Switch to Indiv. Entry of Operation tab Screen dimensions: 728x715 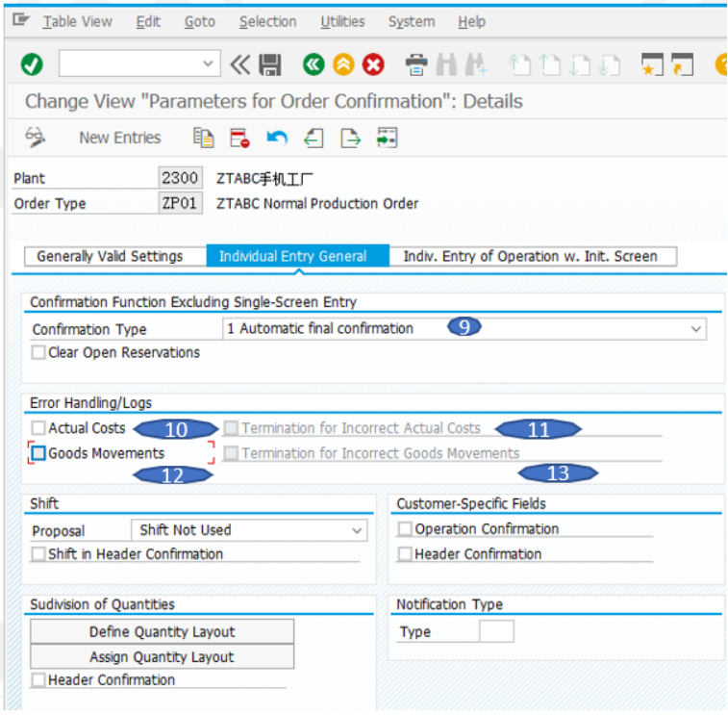point(533,256)
